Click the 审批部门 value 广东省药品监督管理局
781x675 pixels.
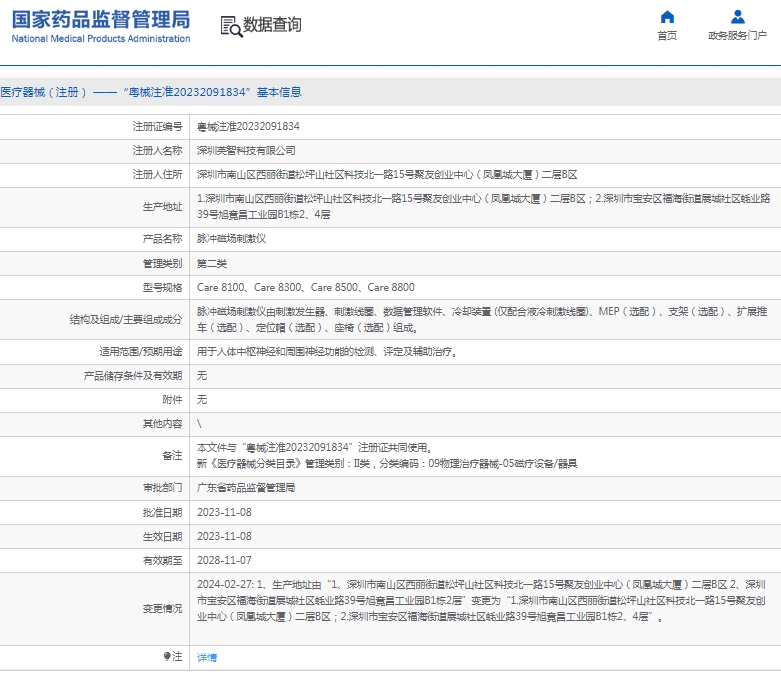click(246, 488)
